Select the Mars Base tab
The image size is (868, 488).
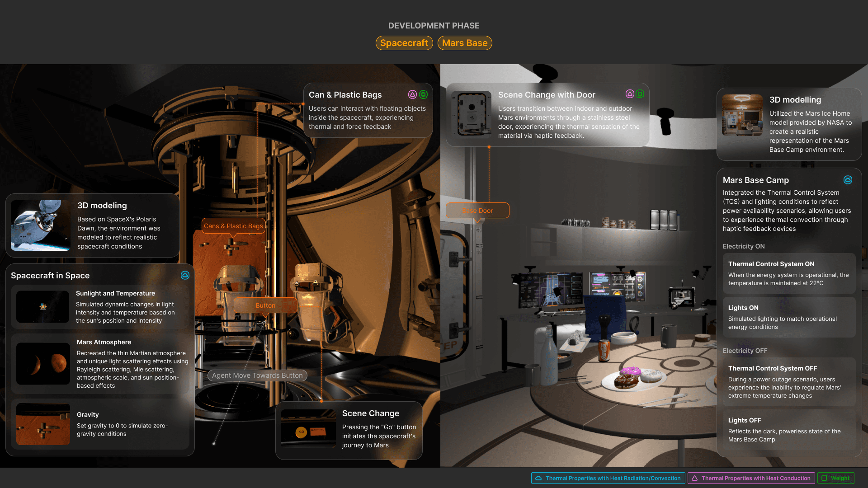(465, 43)
